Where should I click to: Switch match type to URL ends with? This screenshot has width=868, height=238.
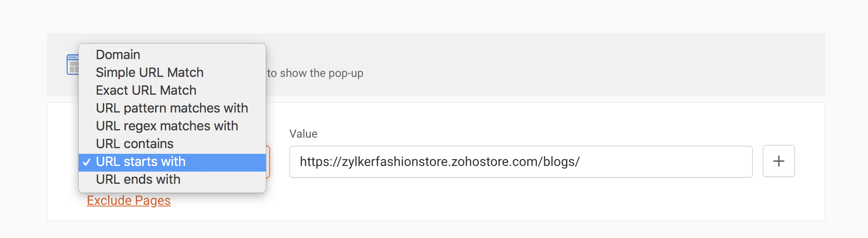tap(138, 179)
